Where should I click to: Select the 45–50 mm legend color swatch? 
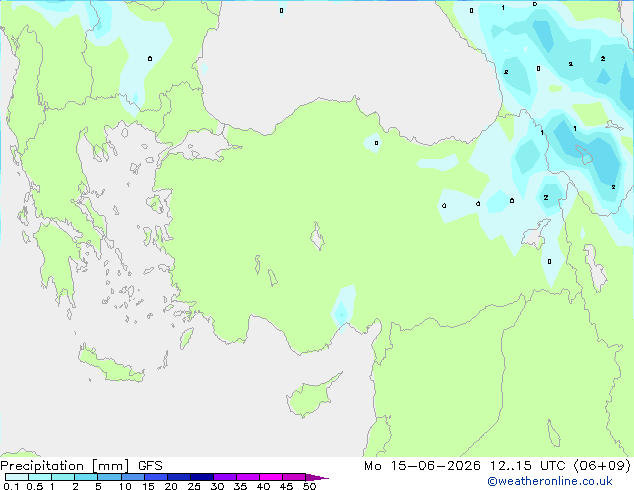click(x=294, y=477)
